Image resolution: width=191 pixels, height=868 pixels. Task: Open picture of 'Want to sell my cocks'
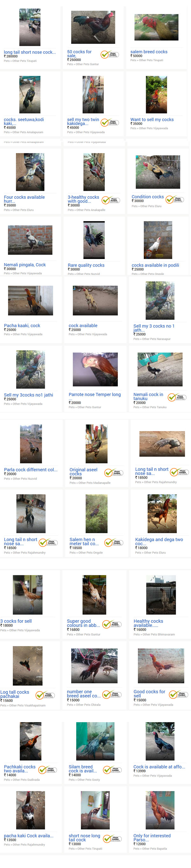[156, 95]
